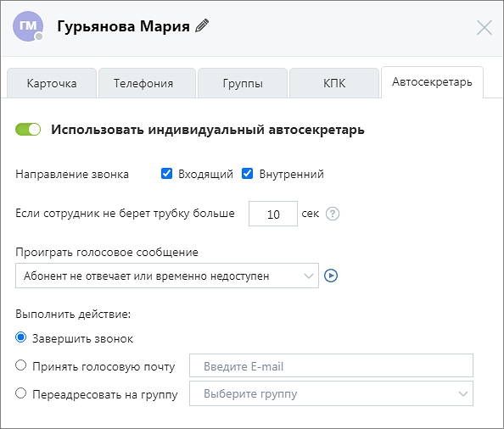The height and width of the screenshot is (429, 504).
Task: Click the Выполнить действие: label
Action: [x=73, y=314]
